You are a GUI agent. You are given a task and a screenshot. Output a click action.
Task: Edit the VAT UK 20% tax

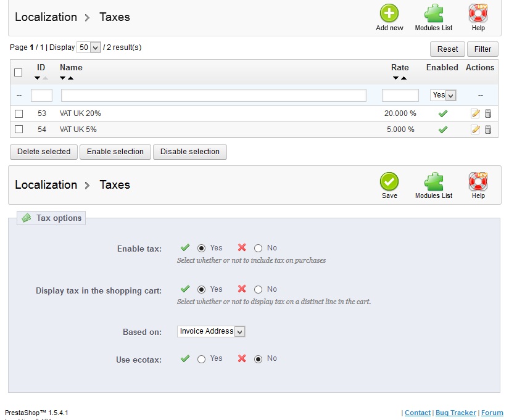click(475, 113)
